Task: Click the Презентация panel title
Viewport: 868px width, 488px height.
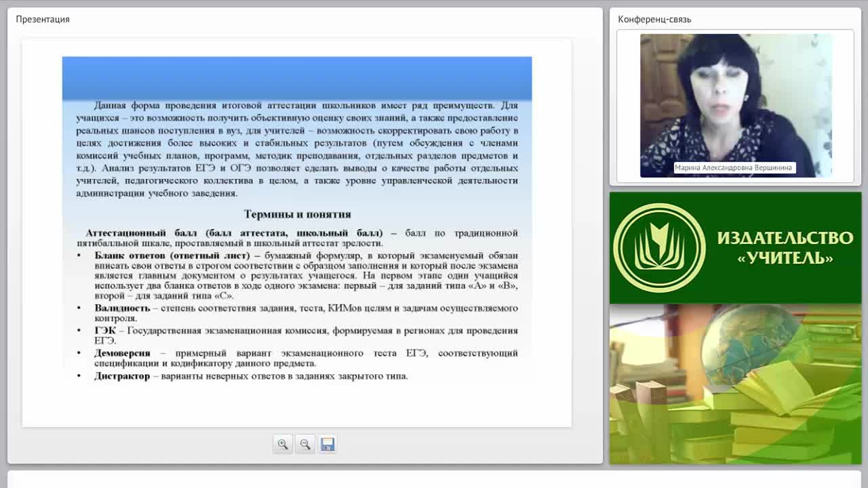Action: pyautogui.click(x=43, y=19)
